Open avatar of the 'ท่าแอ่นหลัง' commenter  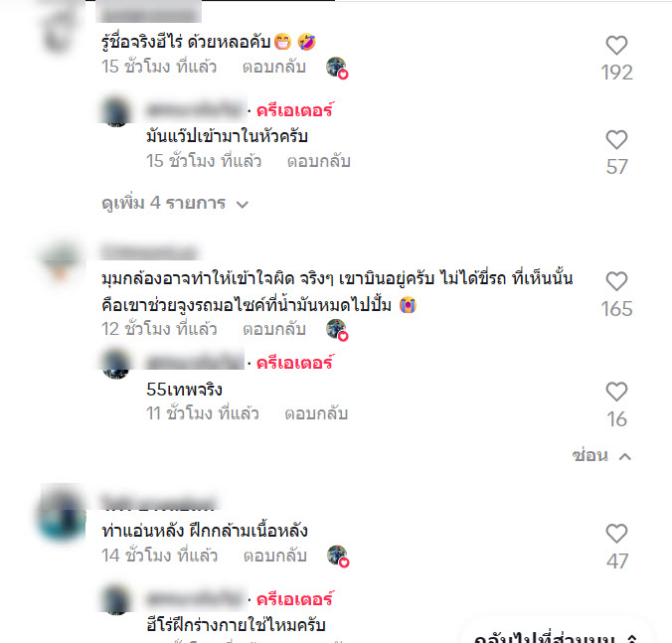click(62, 512)
